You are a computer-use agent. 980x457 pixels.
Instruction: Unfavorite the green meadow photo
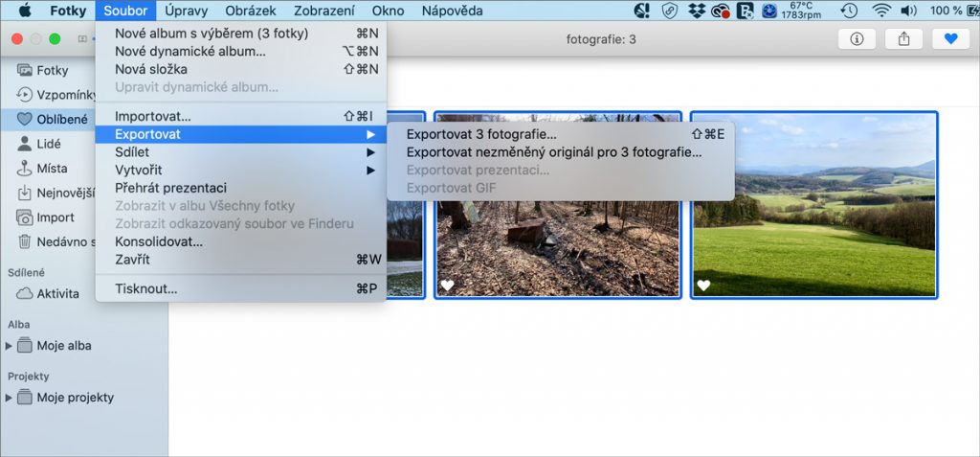tap(703, 286)
